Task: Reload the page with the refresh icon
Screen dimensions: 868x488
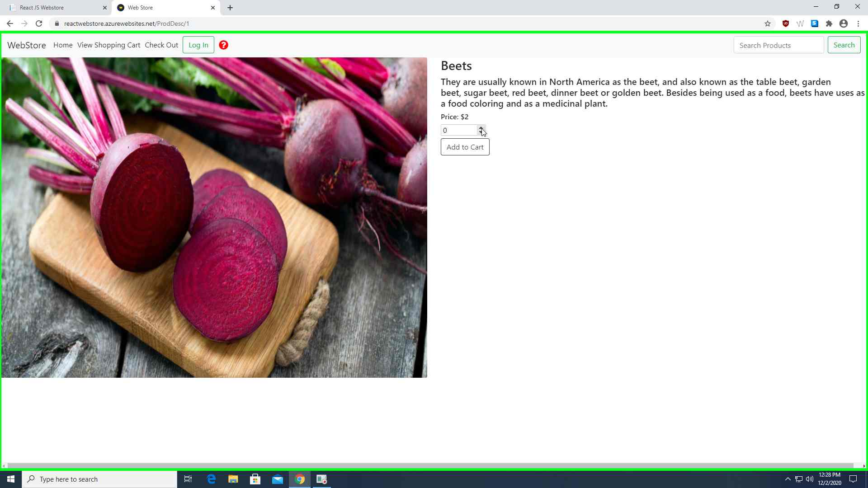Action: click(x=39, y=23)
